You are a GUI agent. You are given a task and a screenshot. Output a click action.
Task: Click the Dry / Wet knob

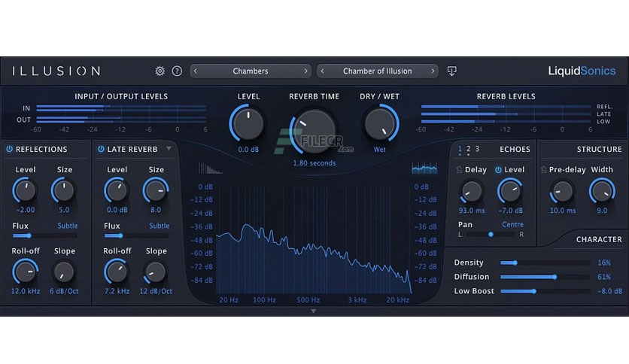pos(379,123)
